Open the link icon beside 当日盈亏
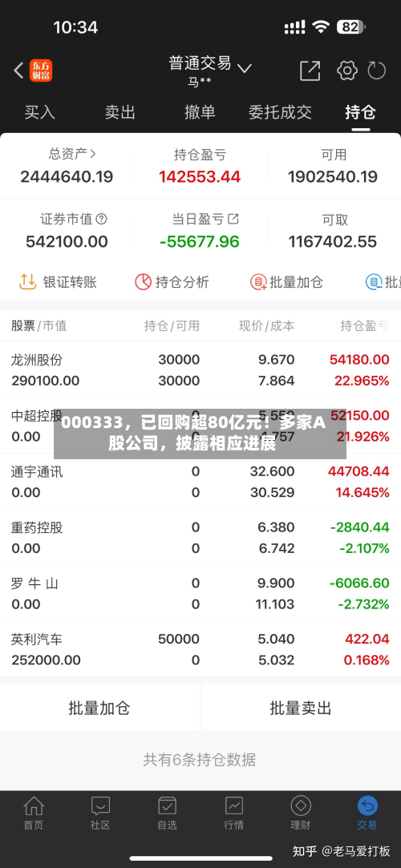This screenshot has width=401, height=868. coord(233,219)
